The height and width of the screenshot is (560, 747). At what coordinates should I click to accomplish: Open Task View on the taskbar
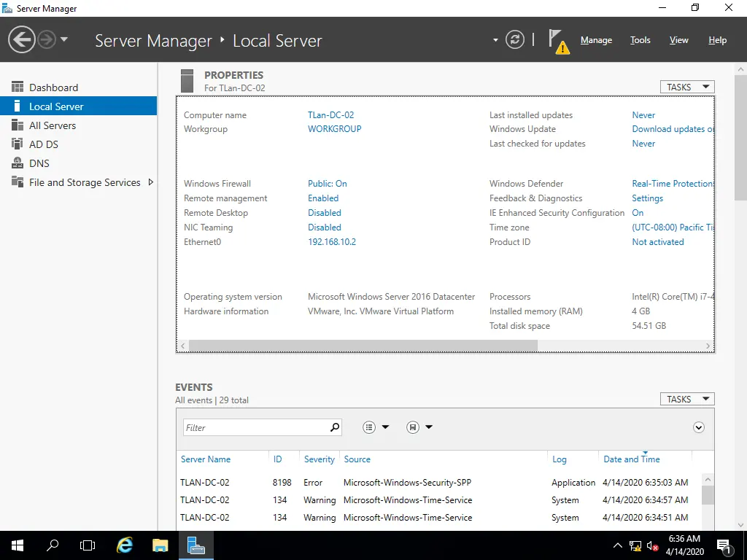pos(88,545)
